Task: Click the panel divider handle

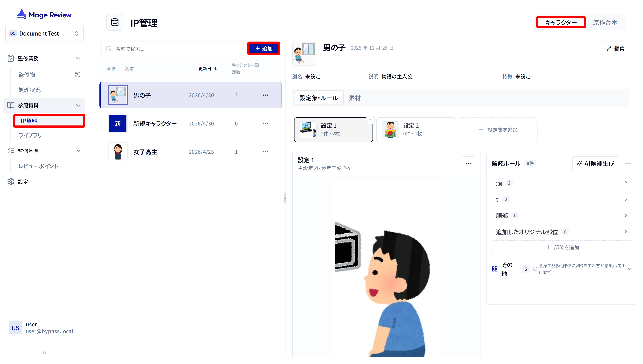Action: (x=285, y=198)
